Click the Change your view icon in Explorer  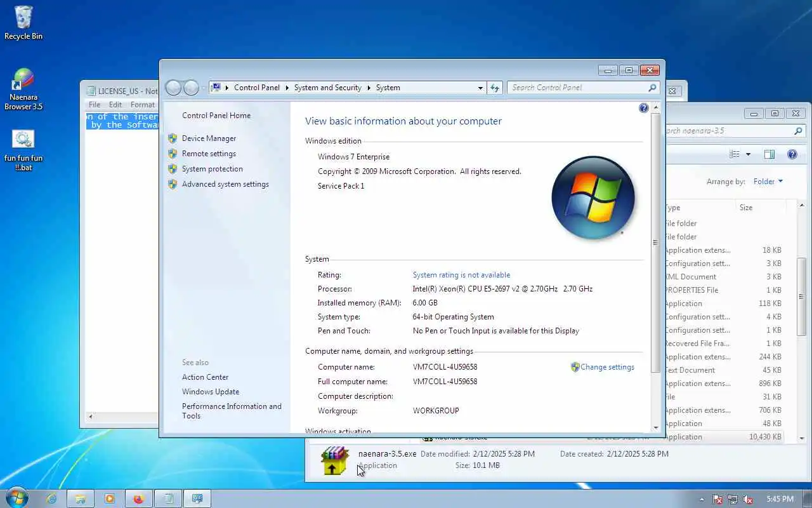click(735, 154)
